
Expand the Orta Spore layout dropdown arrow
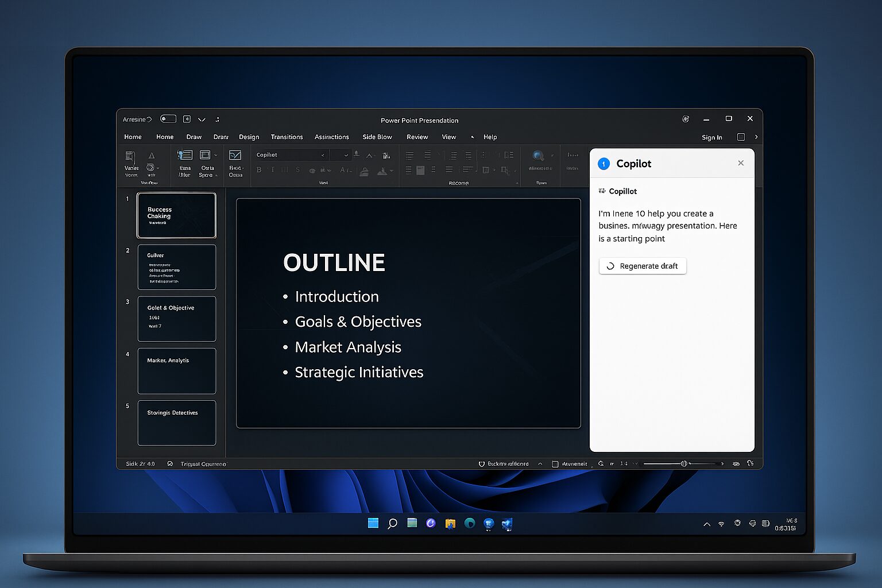coord(216,156)
